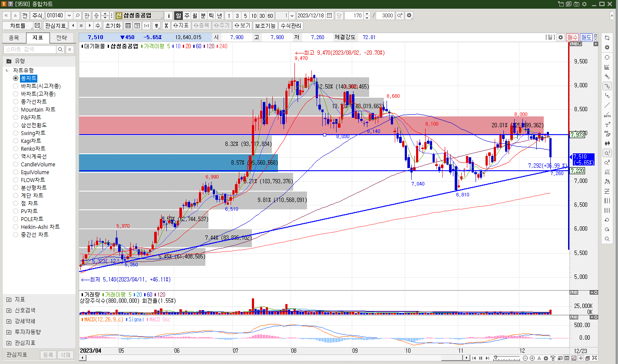
Task: Select the straight line drawing tool
Action: coord(607,105)
